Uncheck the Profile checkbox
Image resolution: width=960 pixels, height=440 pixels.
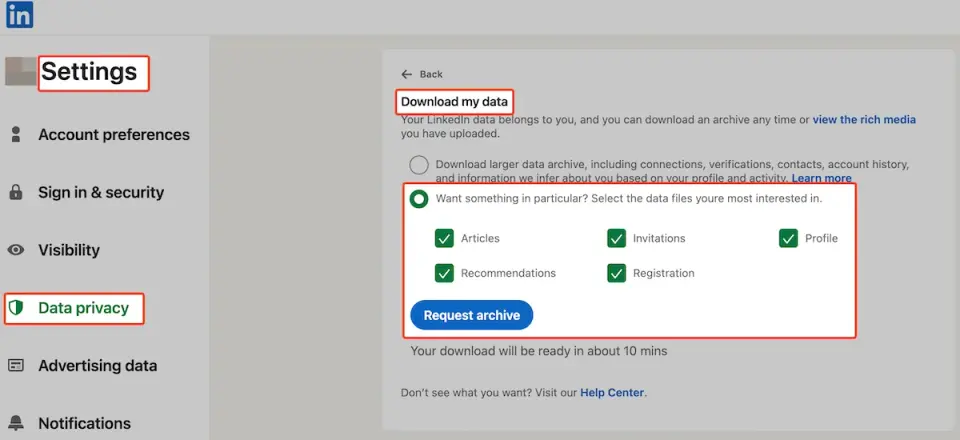[x=788, y=238]
